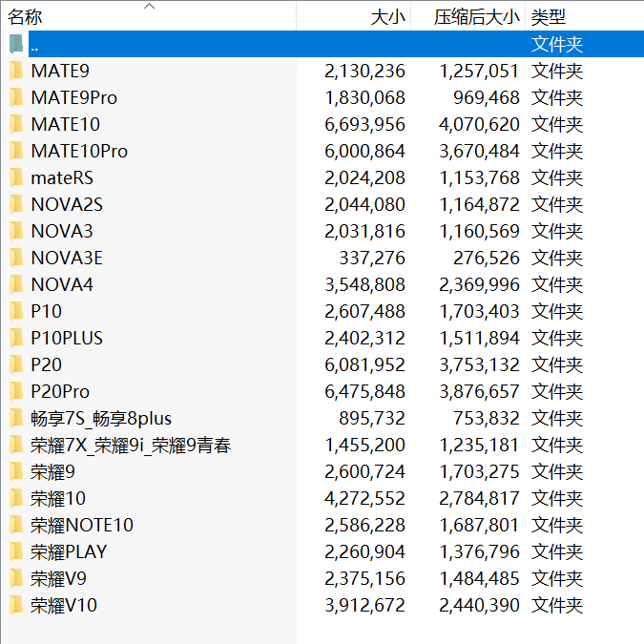Click the 荣耀10 folder icon
The height and width of the screenshot is (644, 644).
pos(16,498)
